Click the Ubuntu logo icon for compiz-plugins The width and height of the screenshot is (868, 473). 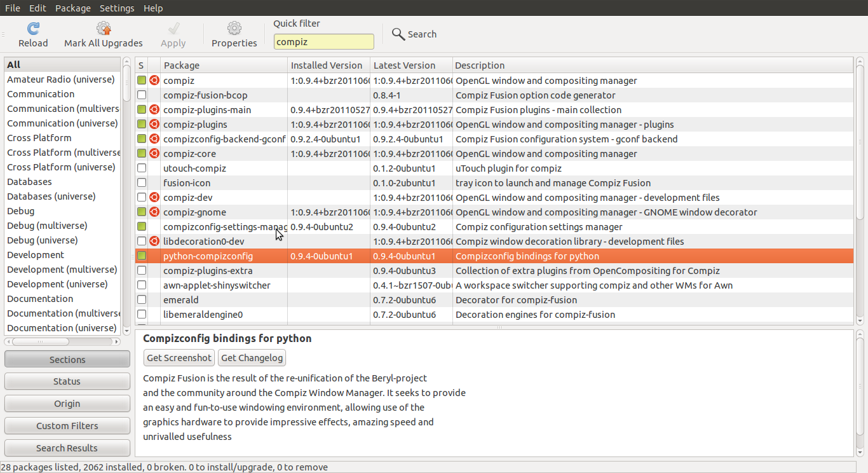154,125
